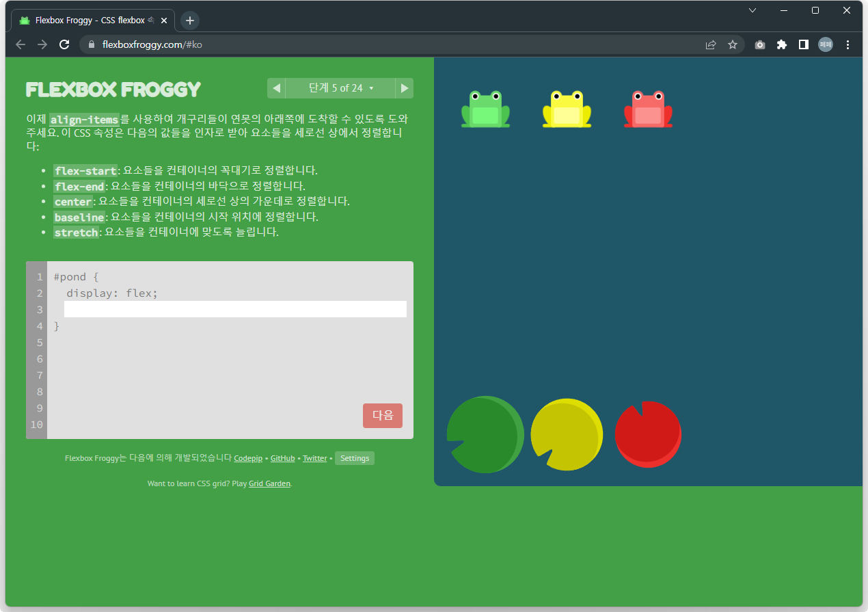Click the flex-end code keyword
Viewport: 868px width, 612px height.
79,187
